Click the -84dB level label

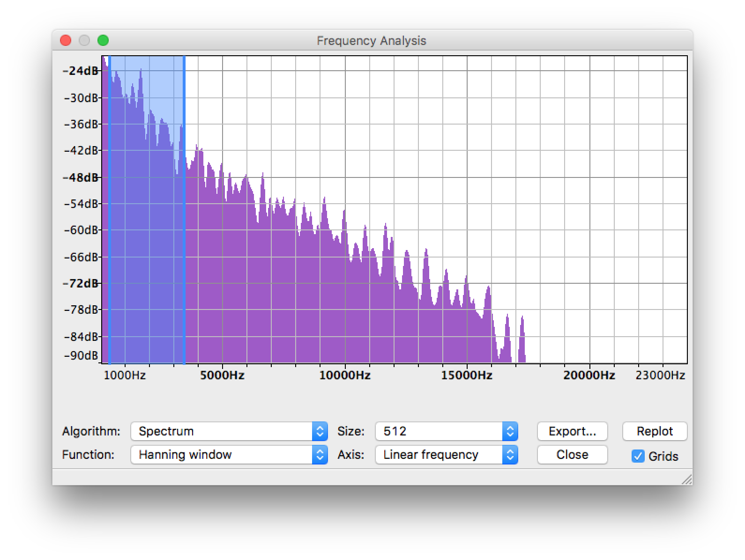(80, 337)
